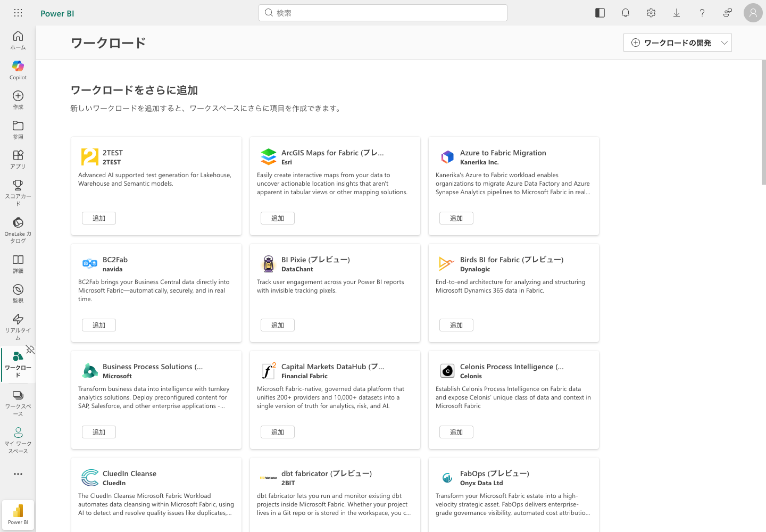Open the user account avatar

click(753, 13)
